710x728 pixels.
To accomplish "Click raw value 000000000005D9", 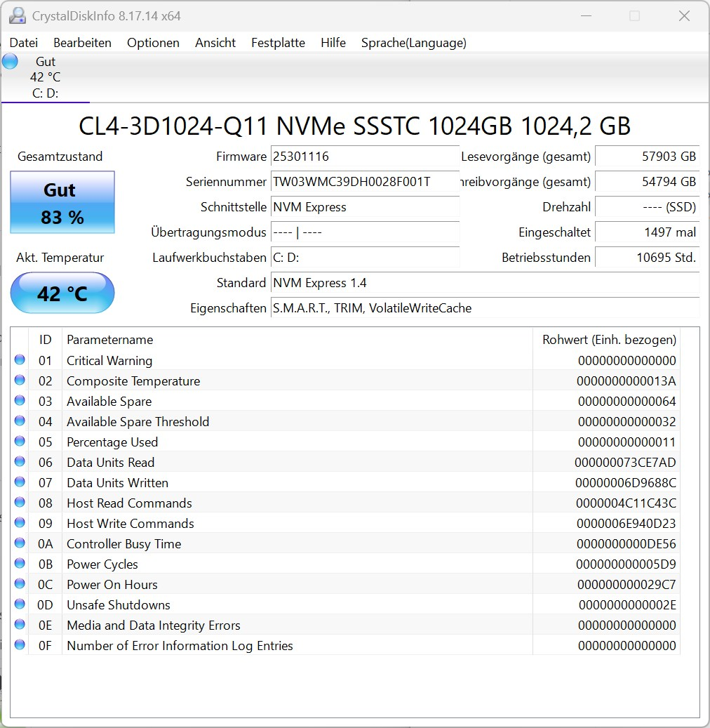I will (626, 564).
